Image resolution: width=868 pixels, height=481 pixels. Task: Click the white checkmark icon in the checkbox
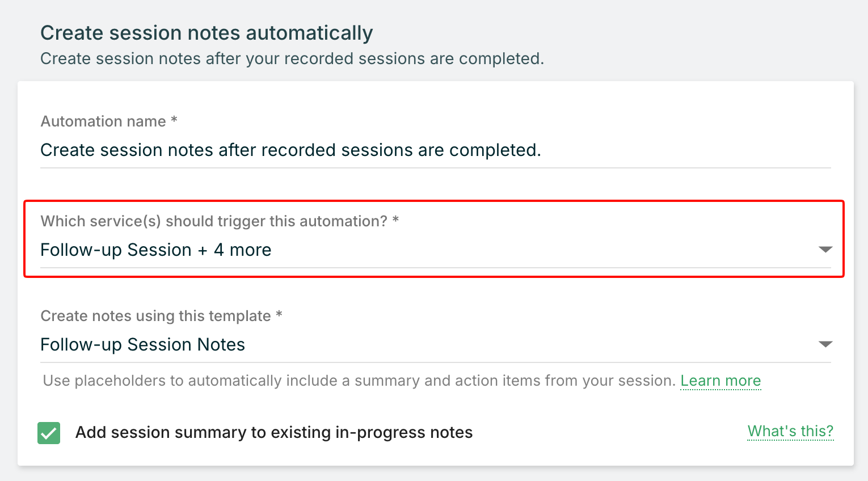tap(49, 434)
